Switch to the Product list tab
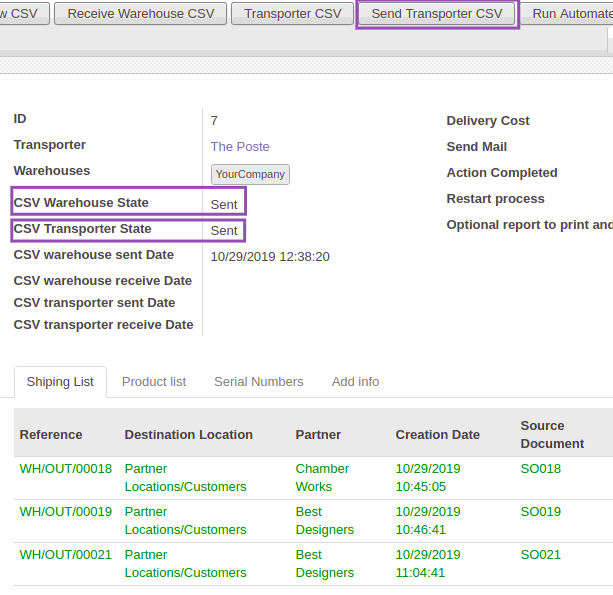 tap(154, 382)
